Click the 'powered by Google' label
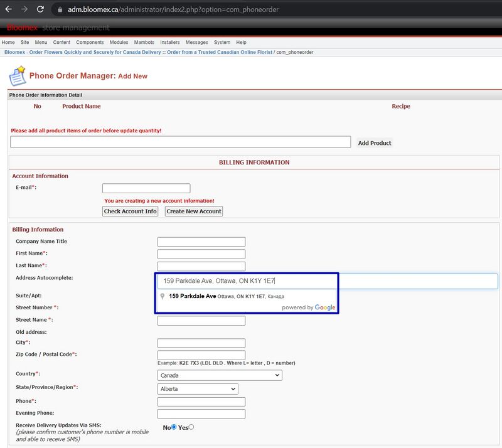Viewport: 502px width, 448px height. 309,307
